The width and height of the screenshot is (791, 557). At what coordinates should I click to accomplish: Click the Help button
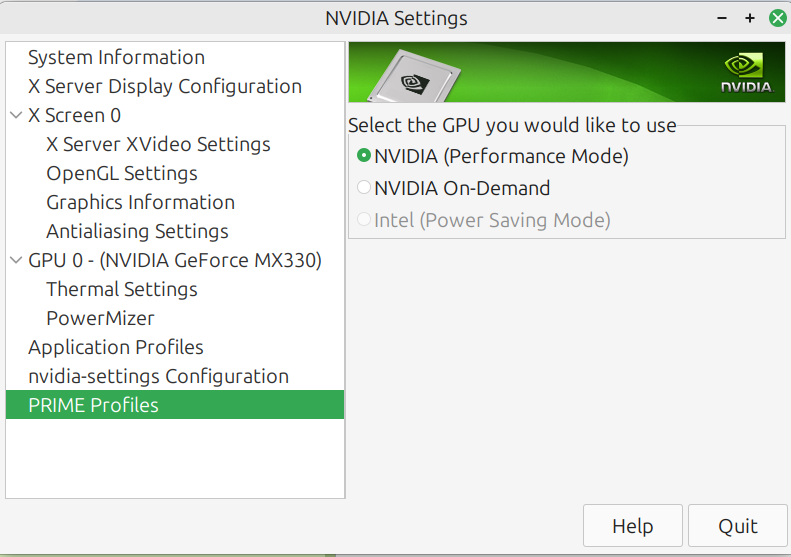pyautogui.click(x=632, y=526)
